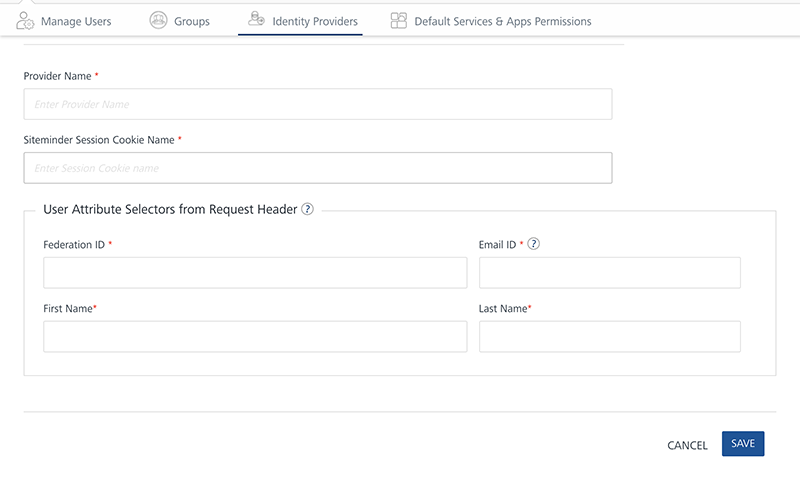Go to Default Services & Apps Permissions
The image size is (800, 495).
click(x=502, y=21)
